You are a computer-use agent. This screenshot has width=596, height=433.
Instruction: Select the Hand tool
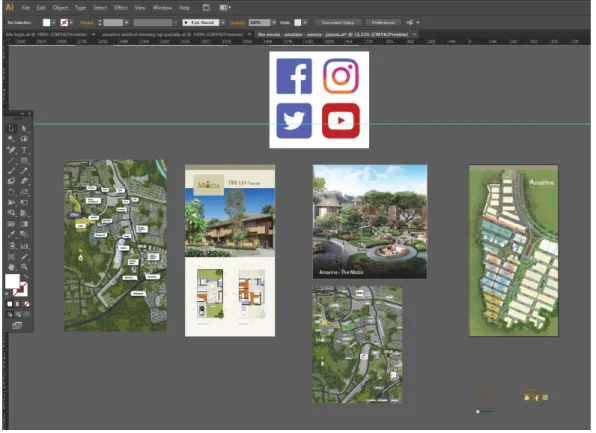tap(11, 267)
